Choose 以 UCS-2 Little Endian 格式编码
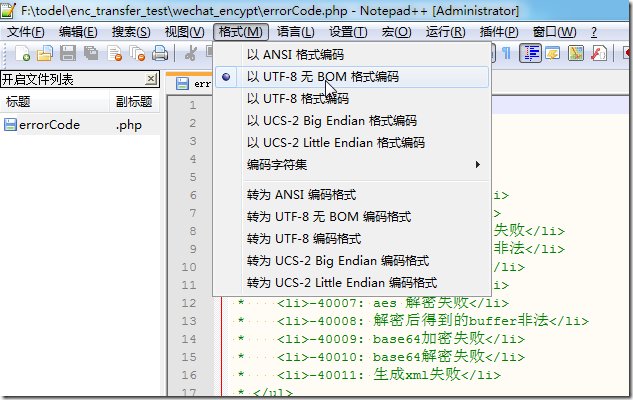Image resolution: width=633 pixels, height=400 pixels. [x=352, y=142]
